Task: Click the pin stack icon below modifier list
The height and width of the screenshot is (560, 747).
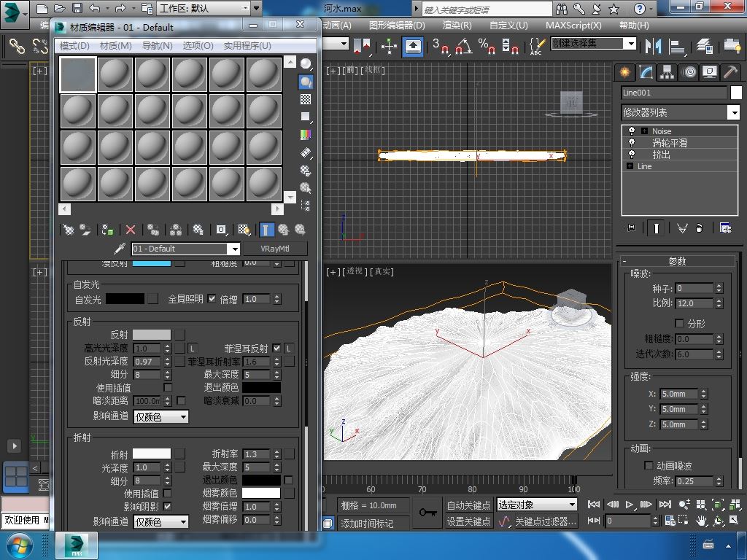Action: pos(631,228)
